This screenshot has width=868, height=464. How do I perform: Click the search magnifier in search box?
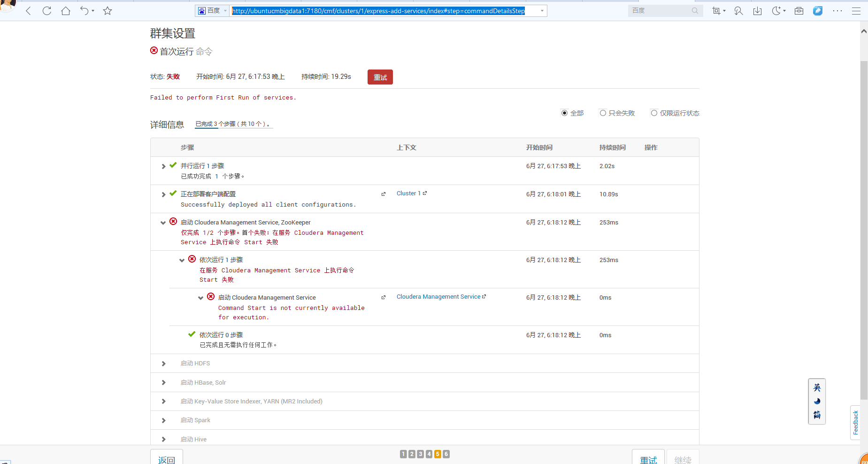click(695, 11)
